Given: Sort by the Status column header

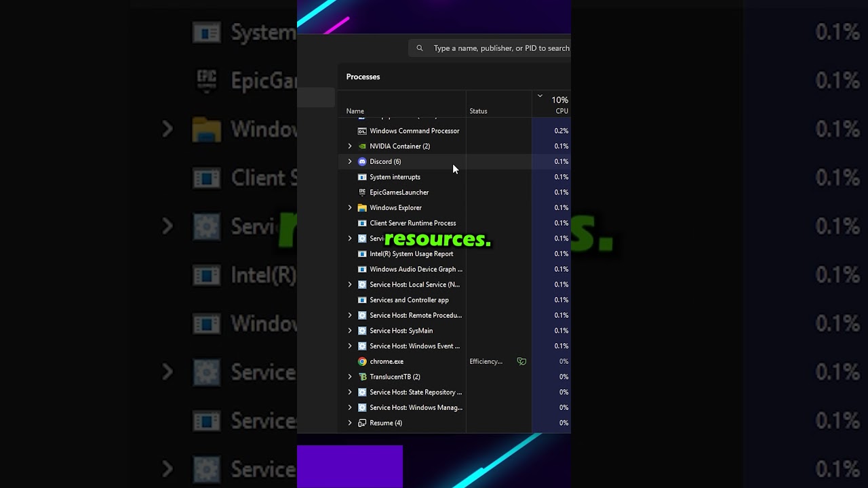Looking at the screenshot, I should (x=478, y=111).
